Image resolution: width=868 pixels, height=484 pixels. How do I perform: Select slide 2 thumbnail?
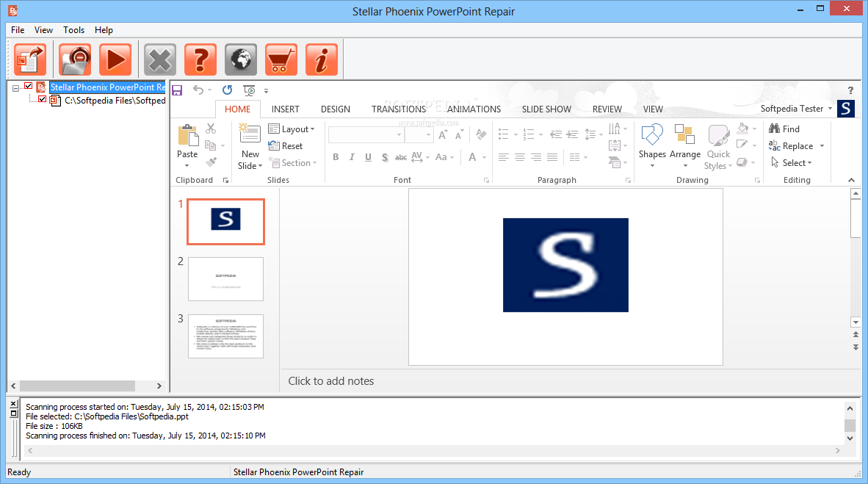226,279
